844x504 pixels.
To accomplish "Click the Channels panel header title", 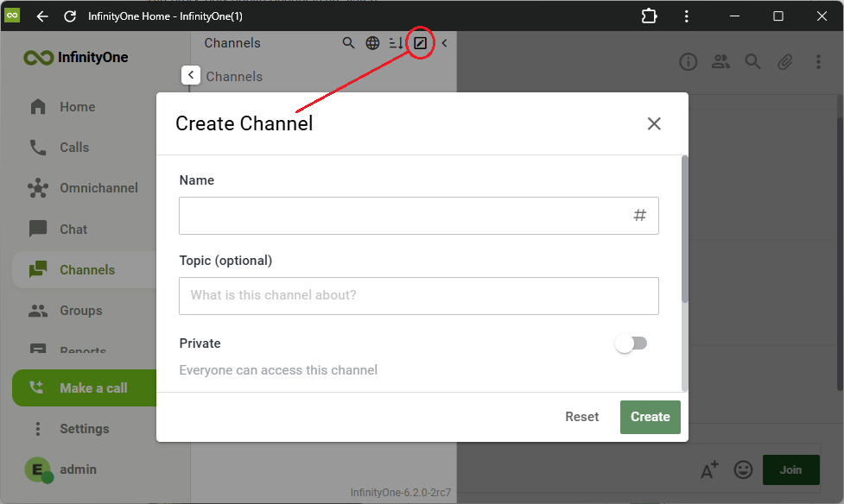I will coord(232,43).
